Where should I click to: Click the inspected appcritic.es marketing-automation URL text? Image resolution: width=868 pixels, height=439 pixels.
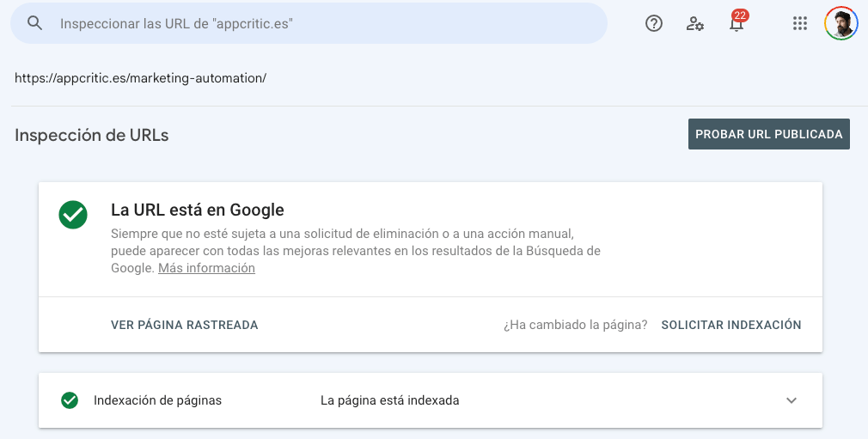141,78
